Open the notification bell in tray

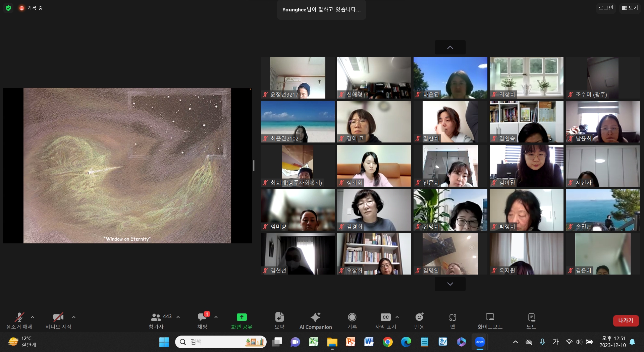[x=632, y=342]
